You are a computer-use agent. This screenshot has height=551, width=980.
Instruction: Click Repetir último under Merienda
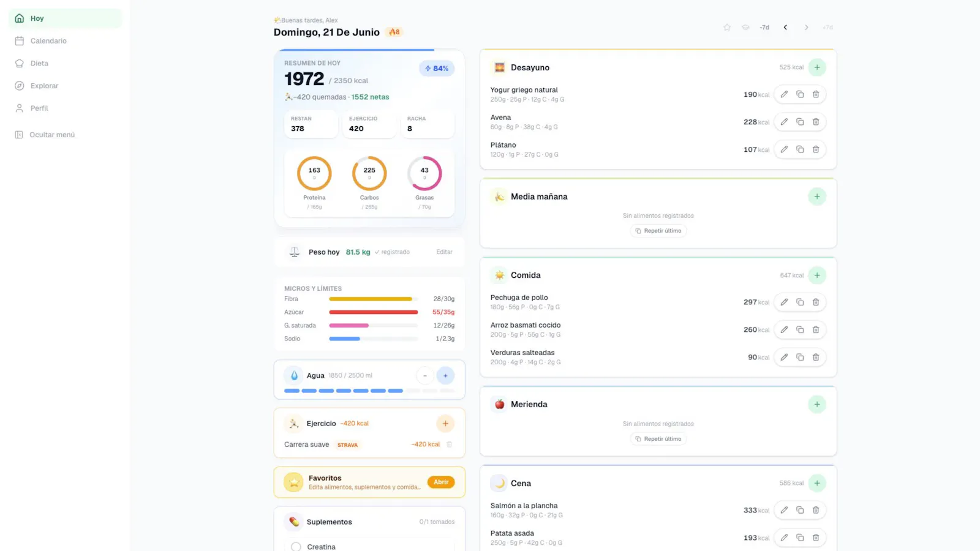pos(658,439)
